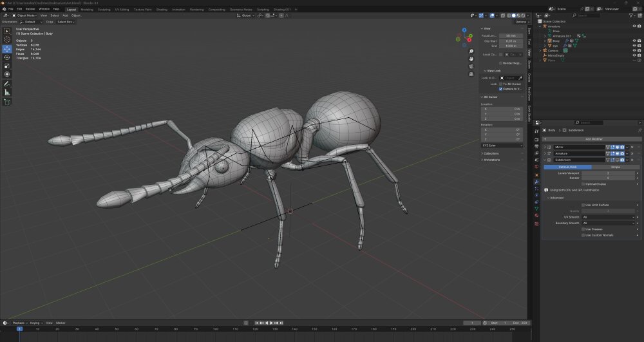Select the Measure tool in the toolbar

7,92
